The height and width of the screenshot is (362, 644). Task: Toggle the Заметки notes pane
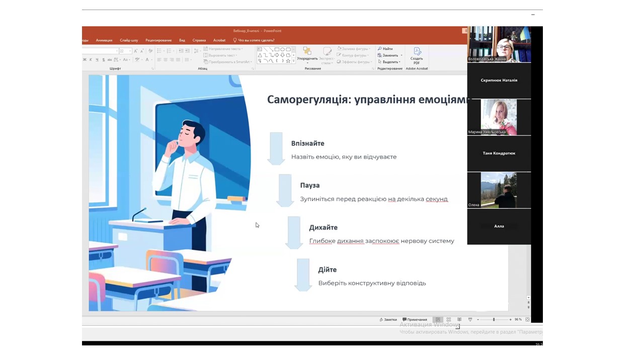388,320
